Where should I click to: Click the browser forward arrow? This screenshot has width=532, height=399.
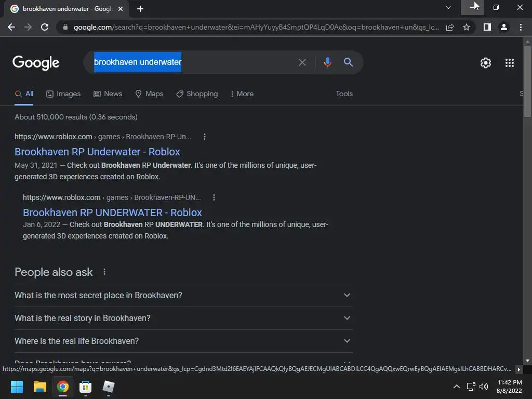[28, 27]
